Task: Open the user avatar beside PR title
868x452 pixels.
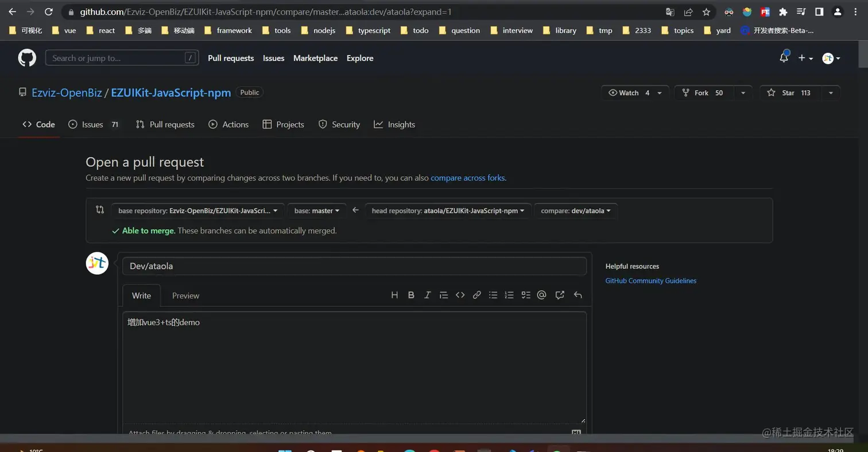Action: click(97, 263)
